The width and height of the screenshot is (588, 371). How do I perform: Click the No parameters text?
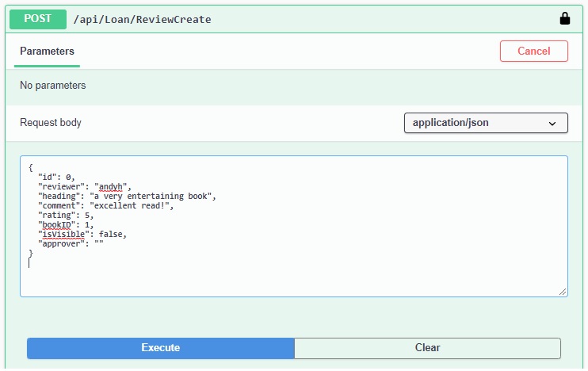click(x=53, y=86)
